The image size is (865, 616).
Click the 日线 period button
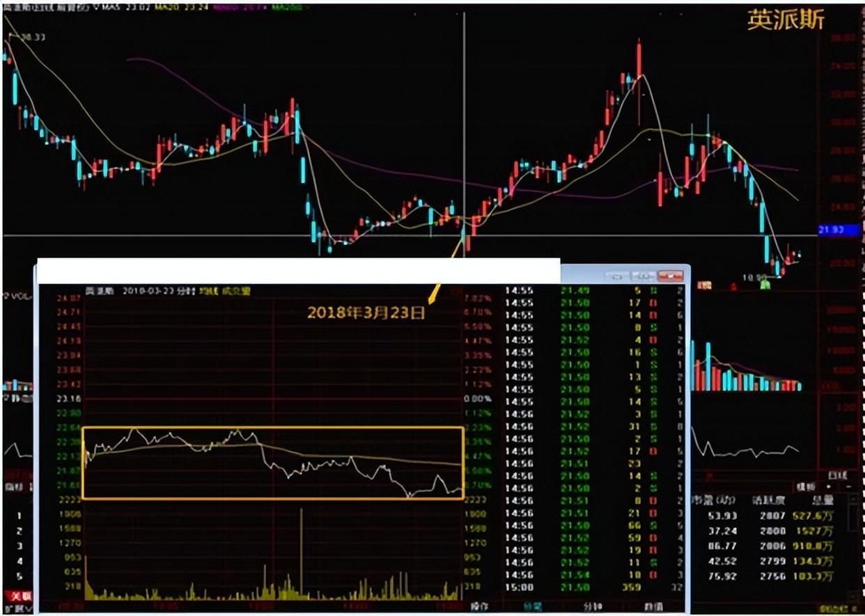coord(839,475)
